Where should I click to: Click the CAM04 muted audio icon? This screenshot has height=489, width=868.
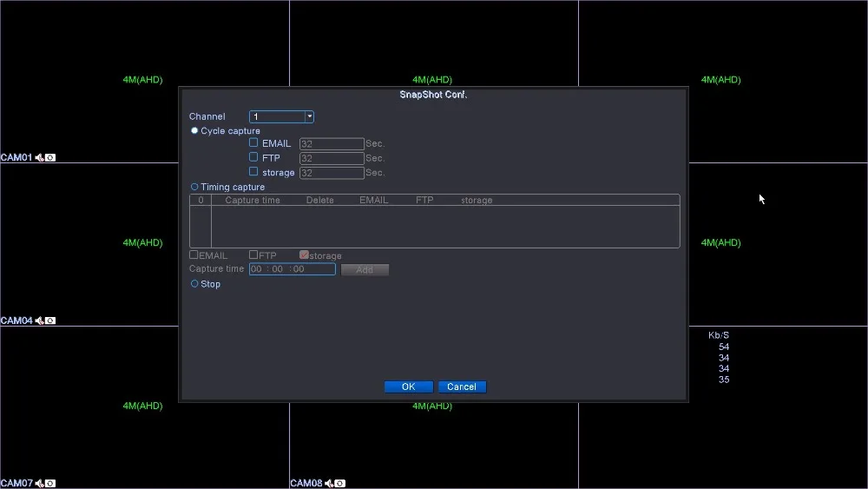pyautogui.click(x=39, y=320)
